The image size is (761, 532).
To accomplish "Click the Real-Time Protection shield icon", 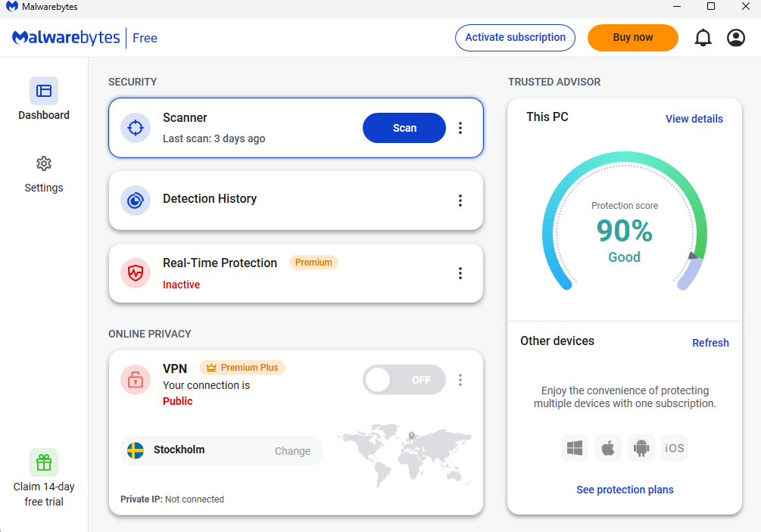I will pos(136,273).
